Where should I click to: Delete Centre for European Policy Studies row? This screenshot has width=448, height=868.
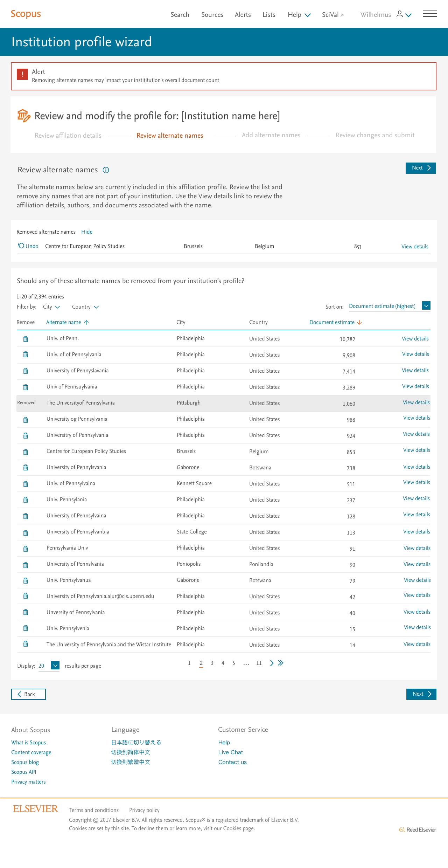(26, 452)
